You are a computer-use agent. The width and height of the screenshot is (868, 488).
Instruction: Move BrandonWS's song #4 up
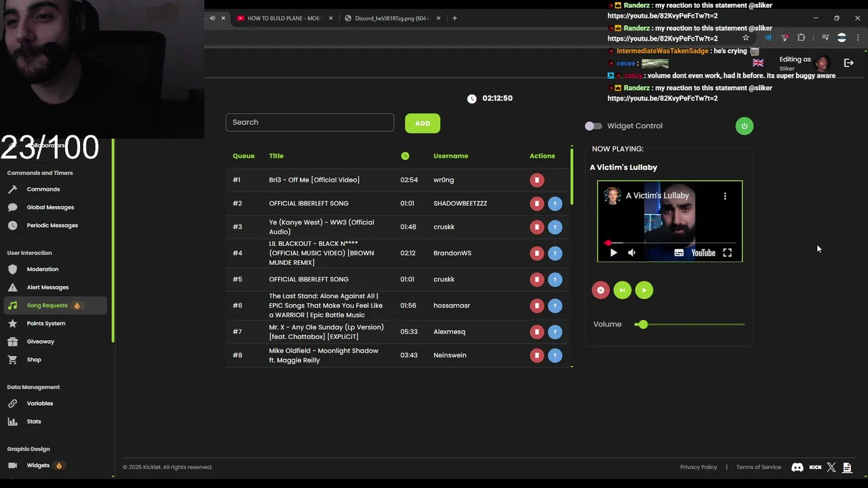[555, 253]
